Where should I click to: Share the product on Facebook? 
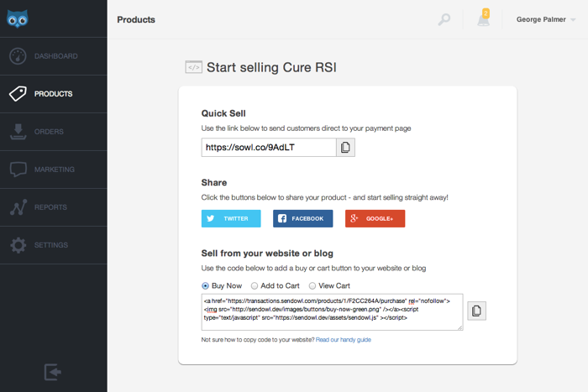tap(302, 218)
